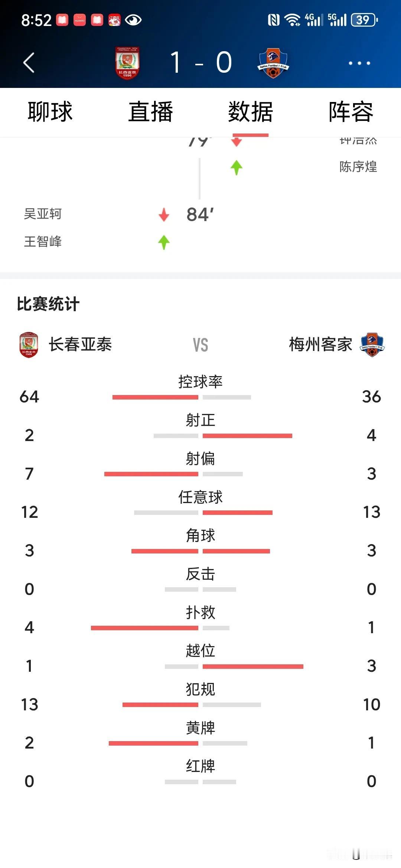Viewport: 401px width, 868px height.
Task: Open the three-dot more options menu
Action: (359, 63)
